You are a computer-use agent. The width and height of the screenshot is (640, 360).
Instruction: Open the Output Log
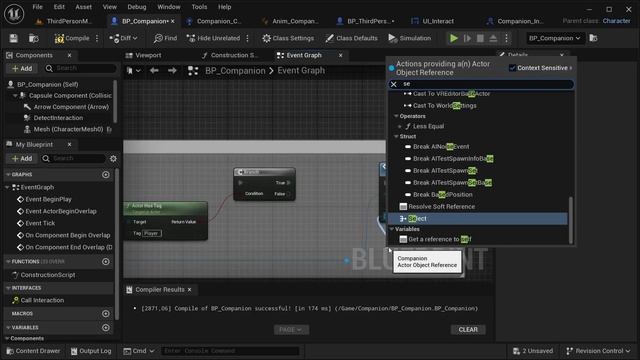tap(91, 351)
